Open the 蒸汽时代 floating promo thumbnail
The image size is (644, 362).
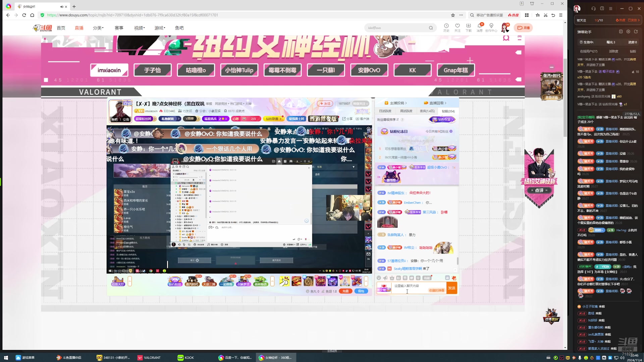point(551,86)
